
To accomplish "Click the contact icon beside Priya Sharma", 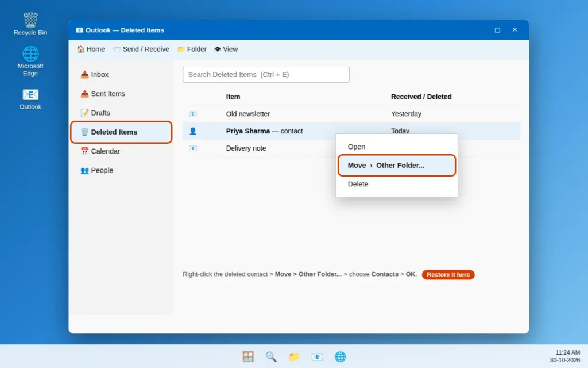I will pyautogui.click(x=193, y=131).
